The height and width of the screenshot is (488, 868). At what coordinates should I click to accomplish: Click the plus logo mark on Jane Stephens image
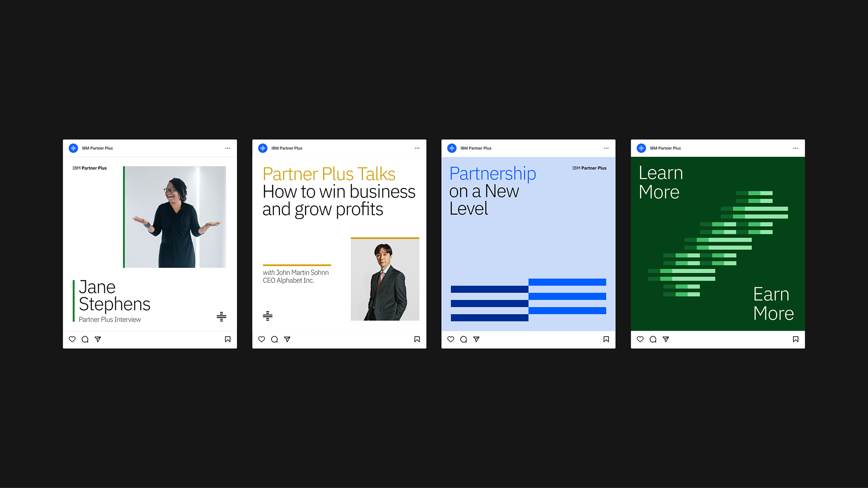point(222,316)
